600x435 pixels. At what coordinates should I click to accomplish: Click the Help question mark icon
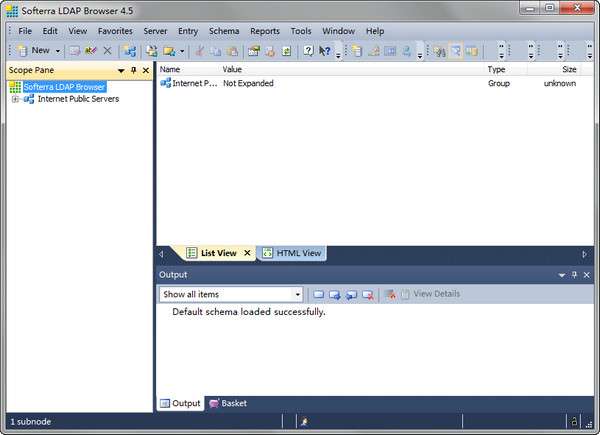pyautogui.click(x=308, y=51)
